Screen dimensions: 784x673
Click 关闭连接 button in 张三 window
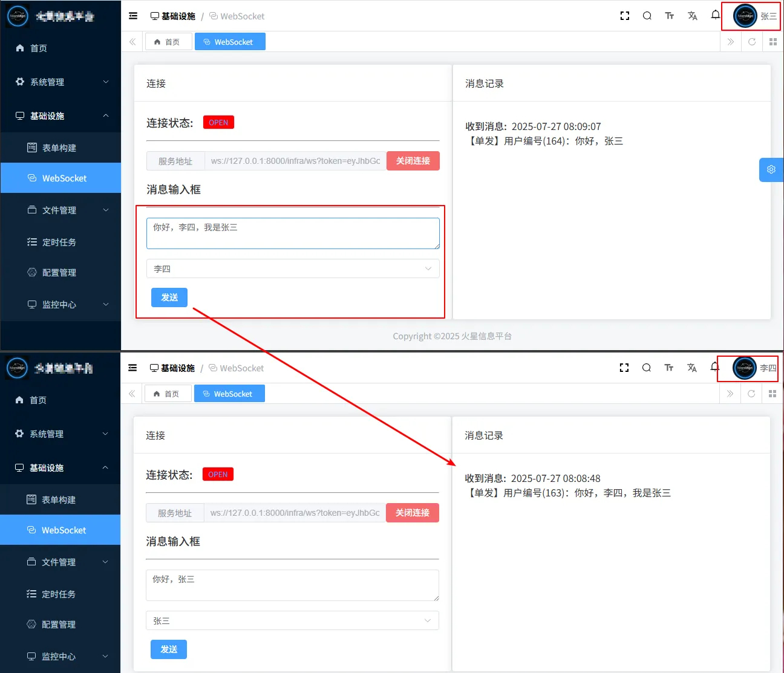click(413, 161)
